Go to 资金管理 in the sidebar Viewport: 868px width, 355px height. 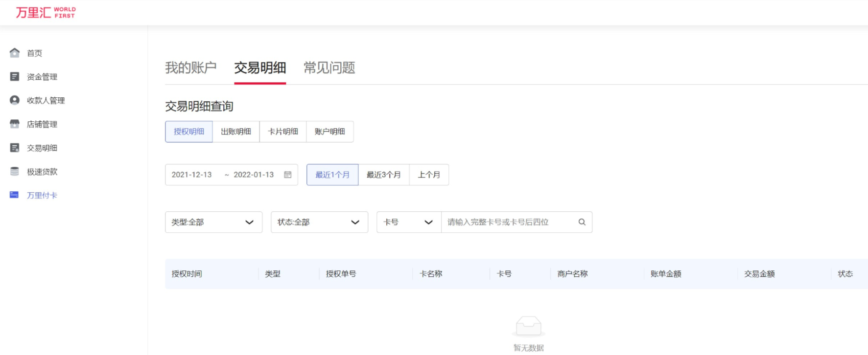pos(42,77)
